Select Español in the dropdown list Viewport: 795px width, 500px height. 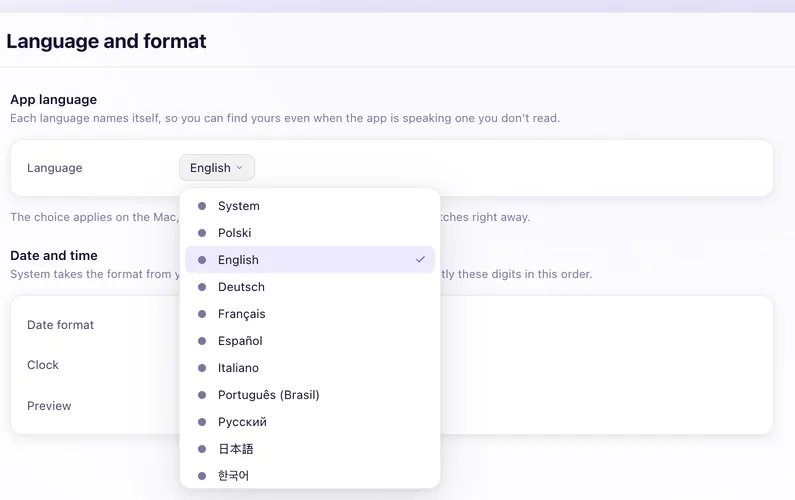coord(310,341)
